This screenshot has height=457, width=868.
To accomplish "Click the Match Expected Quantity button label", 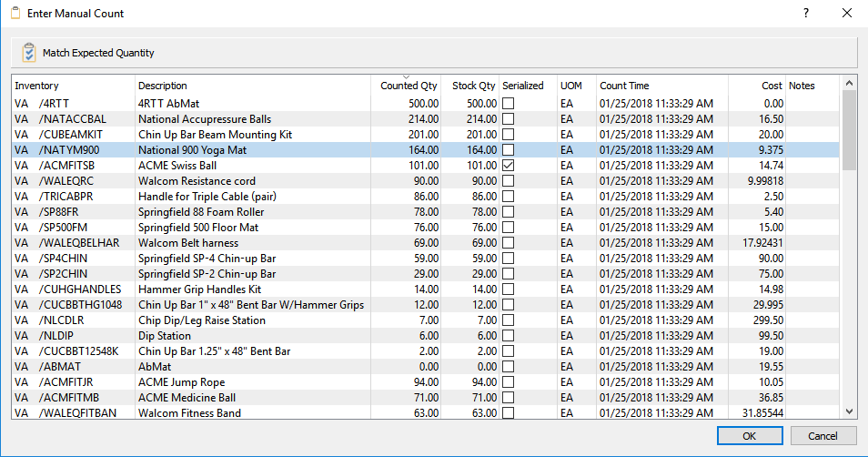I will [x=98, y=53].
